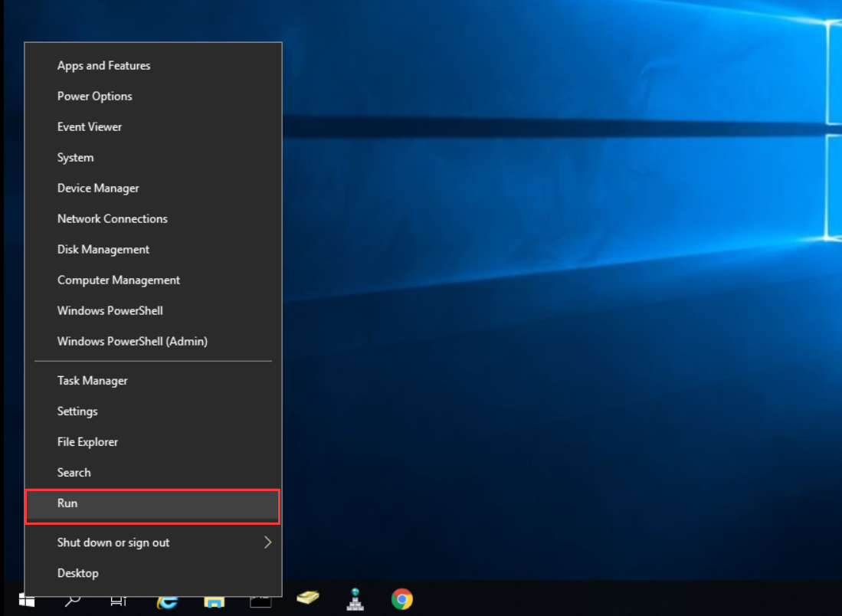Expand the Shut down or sign out submenu arrow
This screenshot has width=842, height=616.
click(267, 542)
